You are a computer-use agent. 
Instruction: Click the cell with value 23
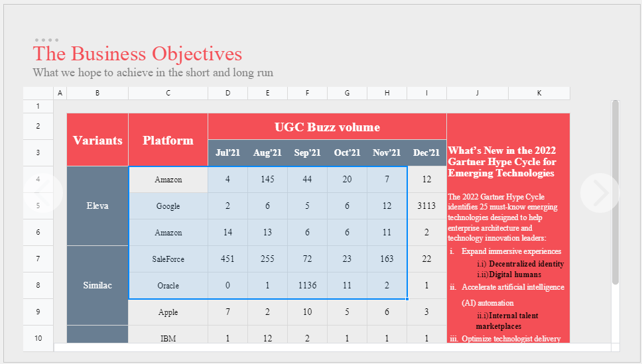pyautogui.click(x=348, y=259)
